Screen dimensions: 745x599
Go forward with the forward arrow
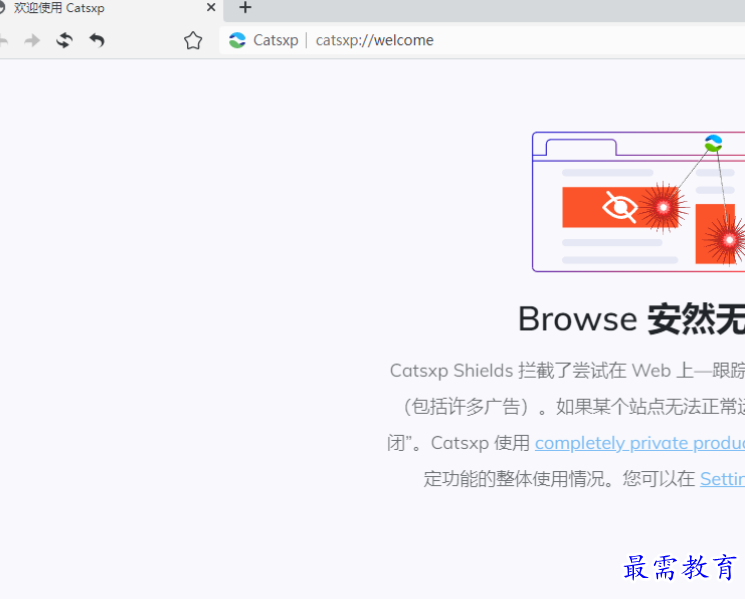[x=32, y=40]
